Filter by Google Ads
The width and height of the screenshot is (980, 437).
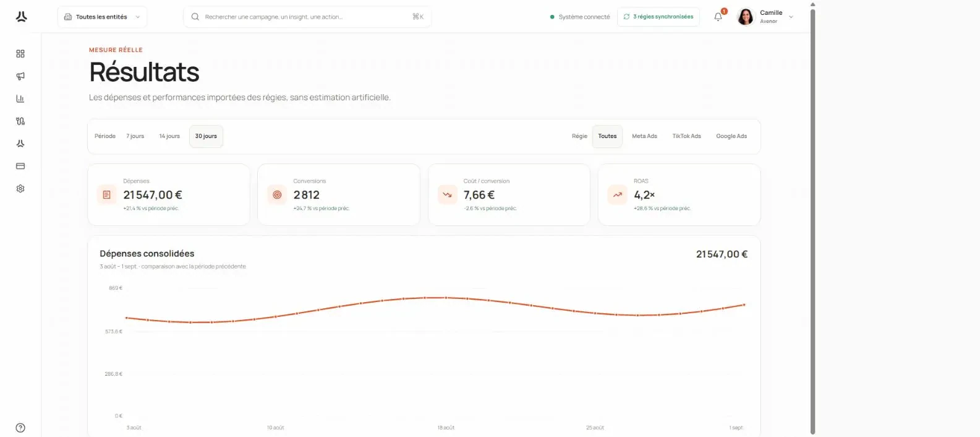(731, 136)
